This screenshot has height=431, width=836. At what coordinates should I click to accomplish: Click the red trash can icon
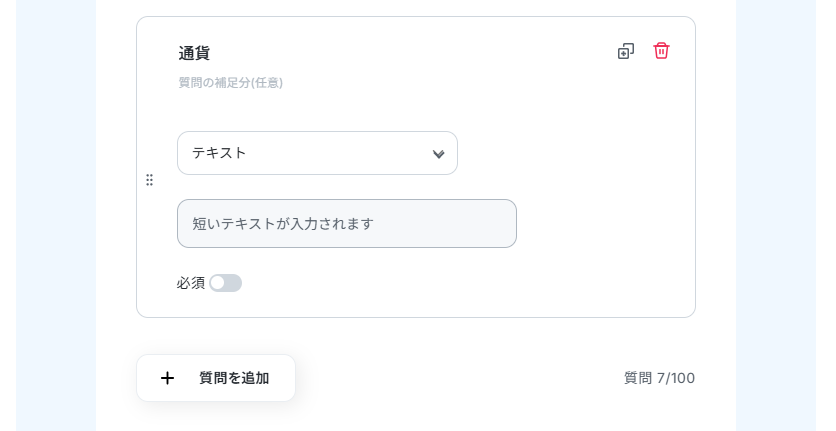(x=661, y=51)
